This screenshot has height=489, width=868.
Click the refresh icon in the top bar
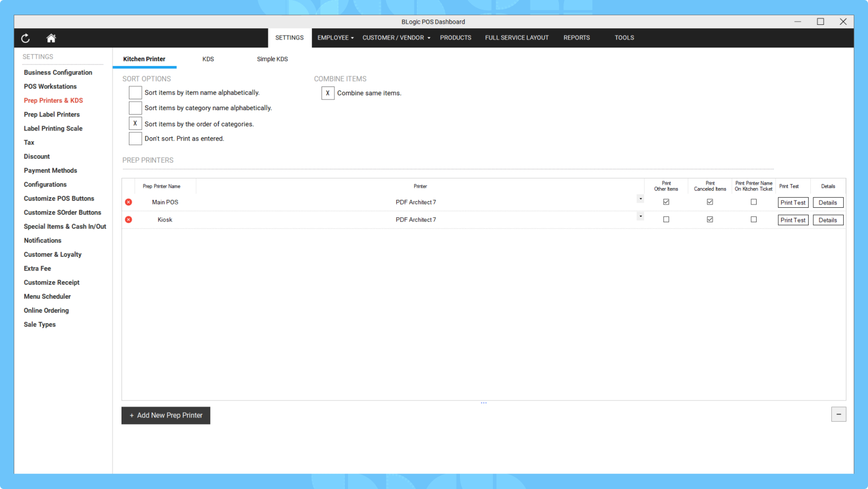pos(25,38)
